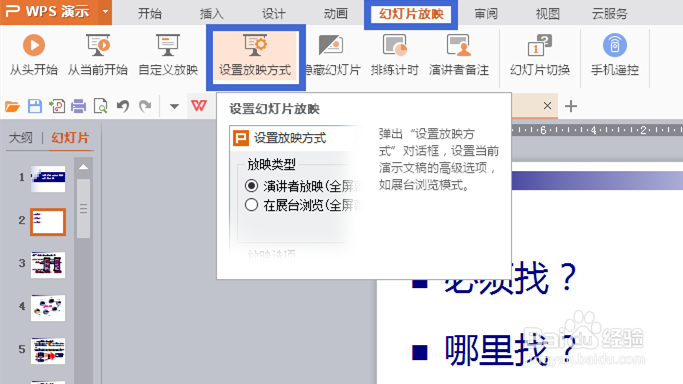Click the slide panel scrollbar thumb
This screenshot has height=384, width=683.
[84, 209]
